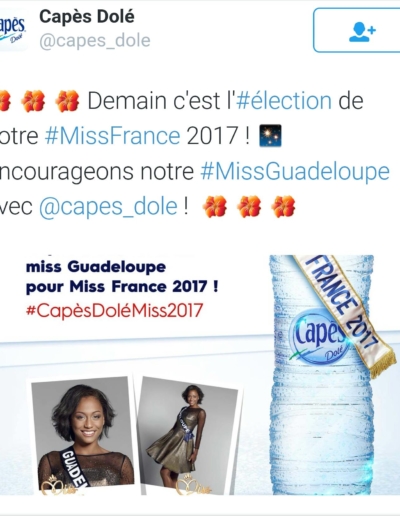Click the #CapèsDoléMiss2017 text in image
The width and height of the screenshot is (400, 516).
[114, 310]
